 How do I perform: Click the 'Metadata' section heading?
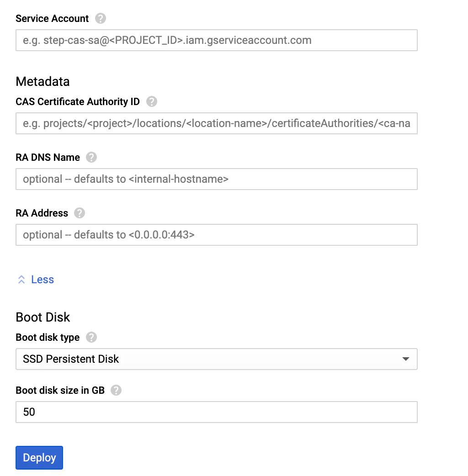point(43,81)
